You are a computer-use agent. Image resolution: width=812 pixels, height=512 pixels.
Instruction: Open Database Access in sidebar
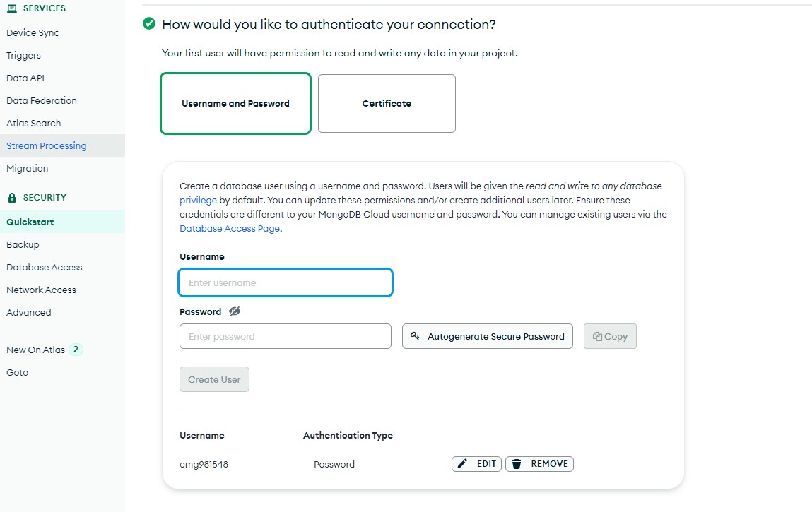(x=45, y=267)
